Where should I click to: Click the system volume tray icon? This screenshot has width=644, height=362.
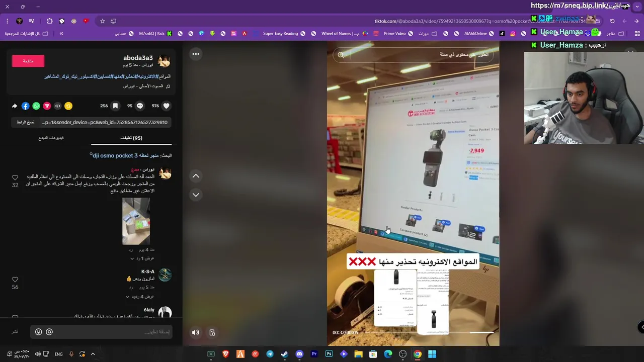(37, 354)
